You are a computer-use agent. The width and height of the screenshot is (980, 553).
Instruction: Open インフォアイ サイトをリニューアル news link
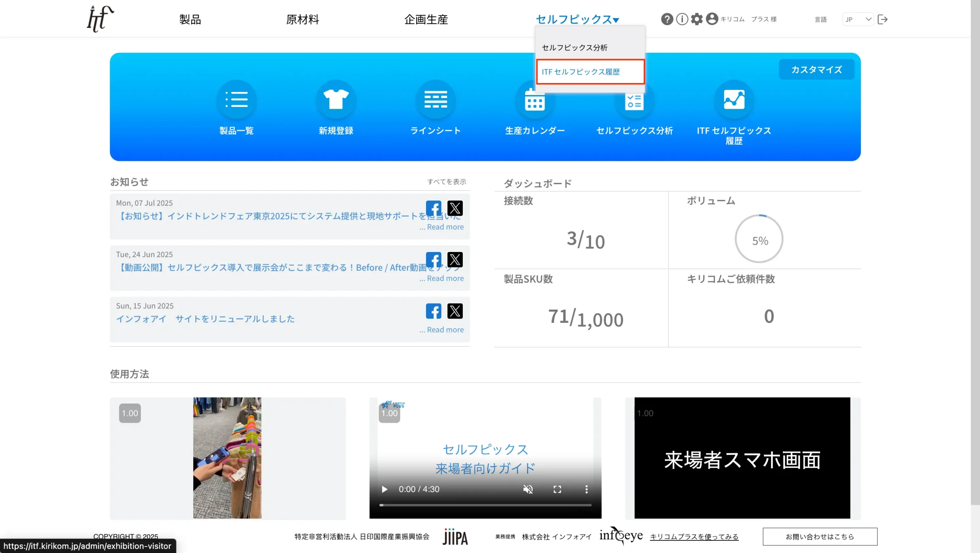tap(205, 319)
